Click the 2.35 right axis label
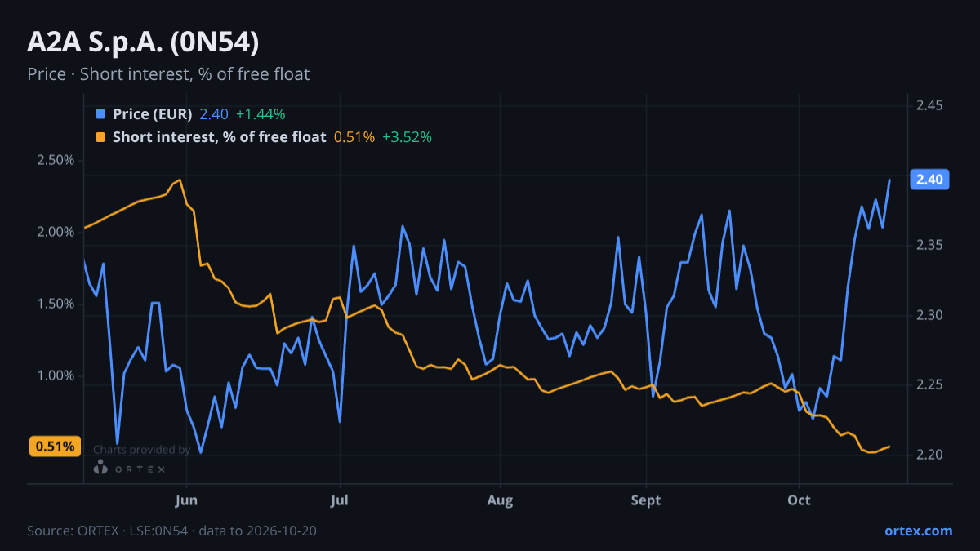Image resolution: width=980 pixels, height=551 pixels. [x=929, y=245]
